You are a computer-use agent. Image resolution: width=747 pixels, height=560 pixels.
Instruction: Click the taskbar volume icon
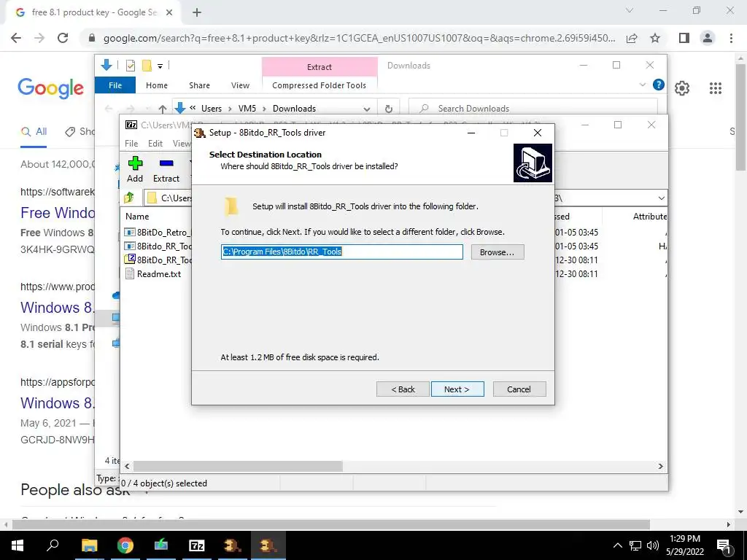653,545
